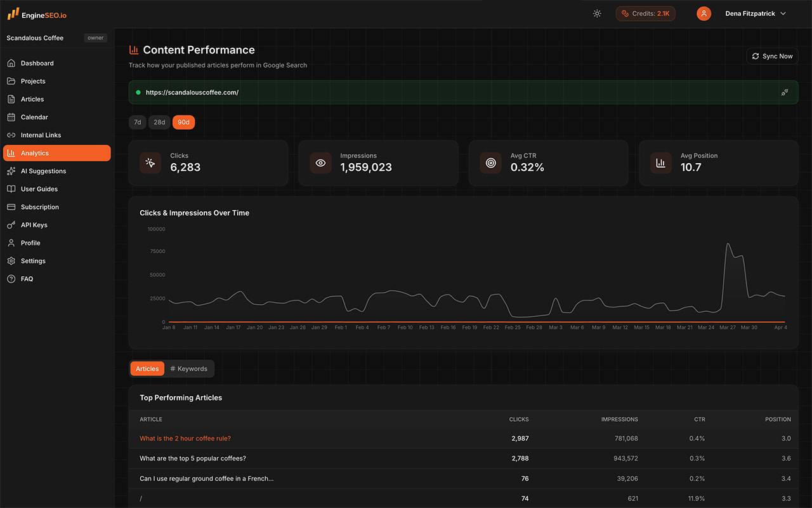The height and width of the screenshot is (508, 812).
Task: Click the 11.9% CTR cell
Action: tap(696, 499)
